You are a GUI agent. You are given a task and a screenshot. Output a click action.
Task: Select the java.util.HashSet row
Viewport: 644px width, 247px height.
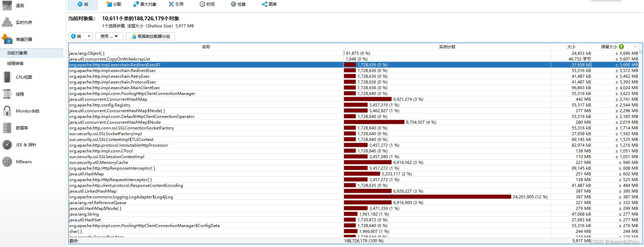click(x=354, y=220)
